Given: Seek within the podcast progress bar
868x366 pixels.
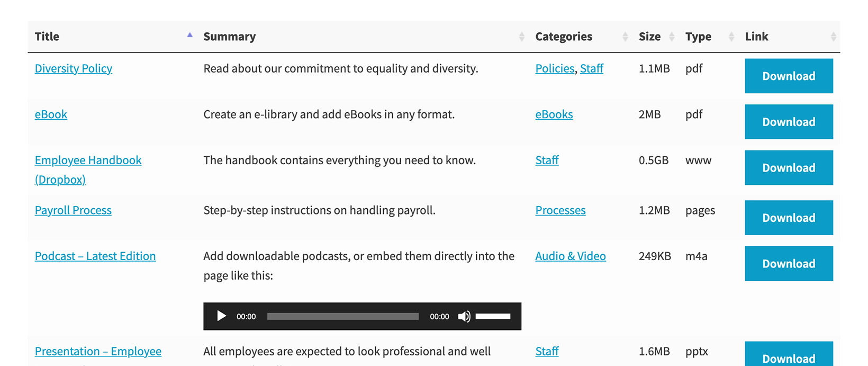Looking at the screenshot, I should (x=342, y=316).
